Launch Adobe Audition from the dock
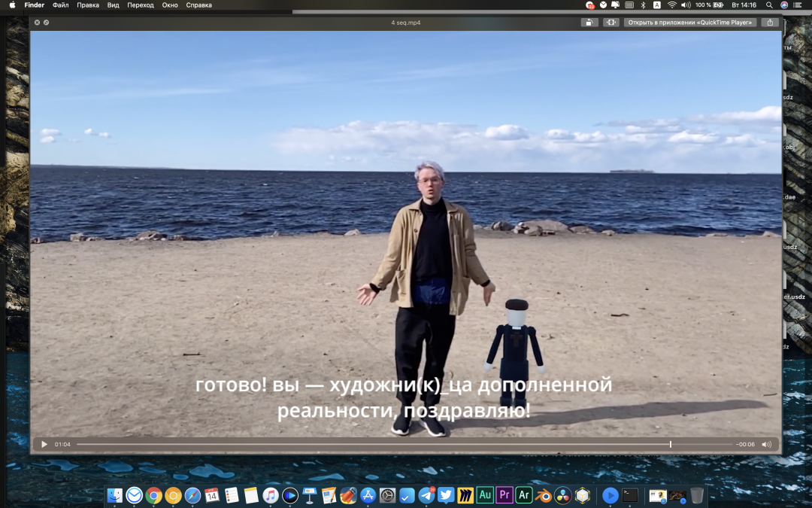Image resolution: width=812 pixels, height=508 pixels. 485,494
